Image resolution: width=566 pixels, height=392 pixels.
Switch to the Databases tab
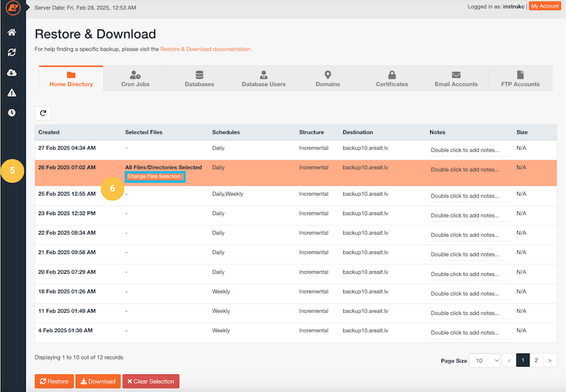tap(199, 79)
